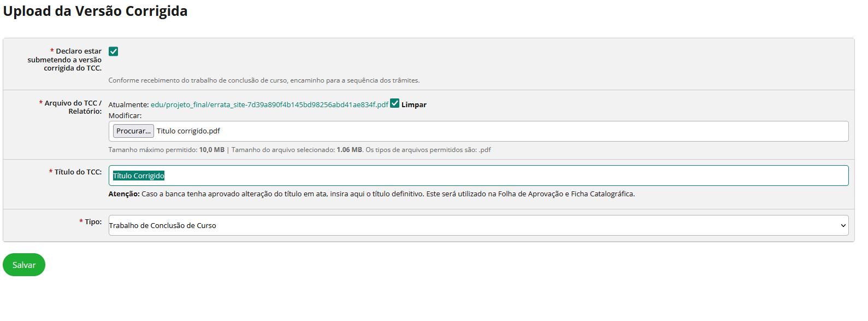
Task: Toggle the Limpar checkbox
Action: click(x=395, y=103)
